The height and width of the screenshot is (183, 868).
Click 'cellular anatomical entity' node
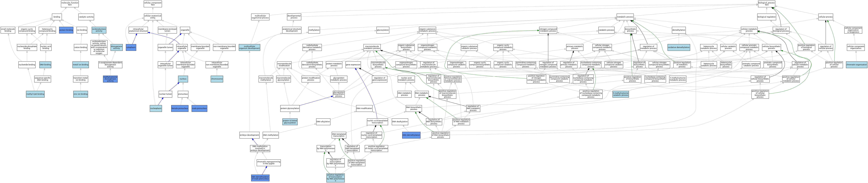[x=153, y=17]
